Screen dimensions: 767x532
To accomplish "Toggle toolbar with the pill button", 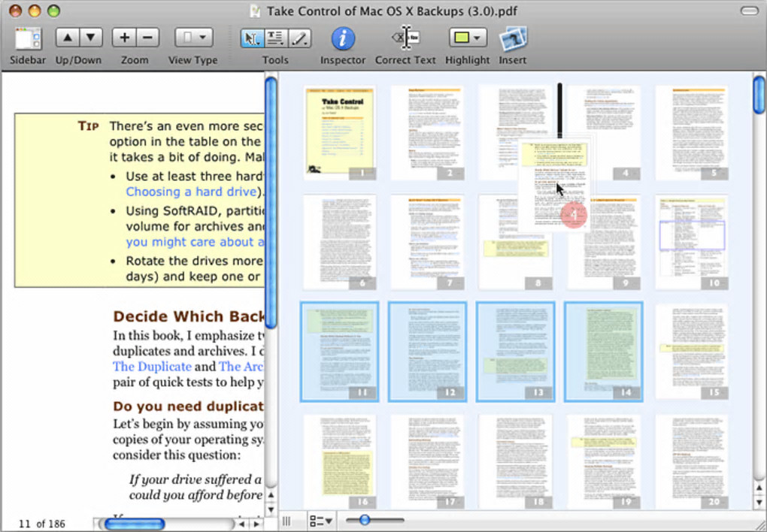I will [x=749, y=11].
